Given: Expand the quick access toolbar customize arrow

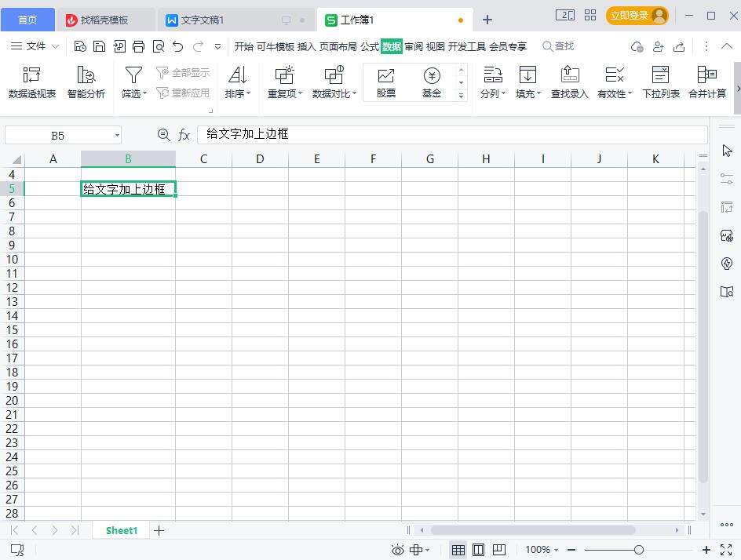Looking at the screenshot, I should point(218,46).
